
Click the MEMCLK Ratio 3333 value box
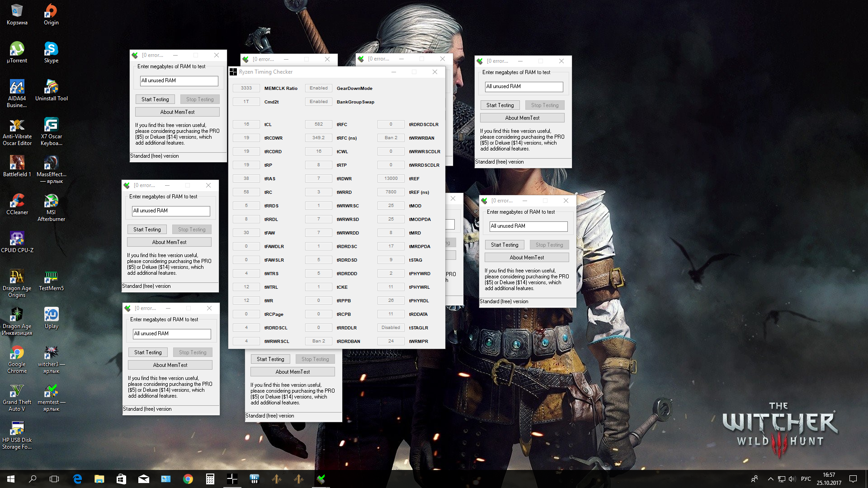[x=246, y=88]
